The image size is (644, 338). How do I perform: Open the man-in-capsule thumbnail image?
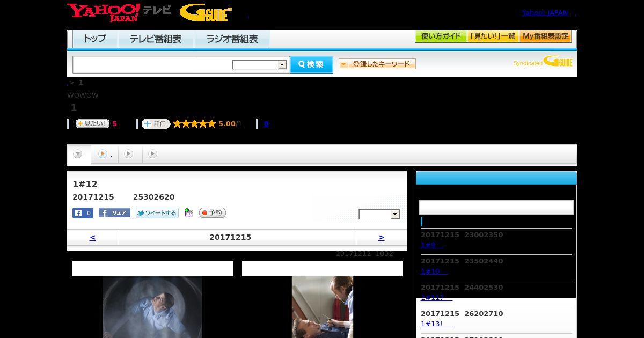[152, 307]
